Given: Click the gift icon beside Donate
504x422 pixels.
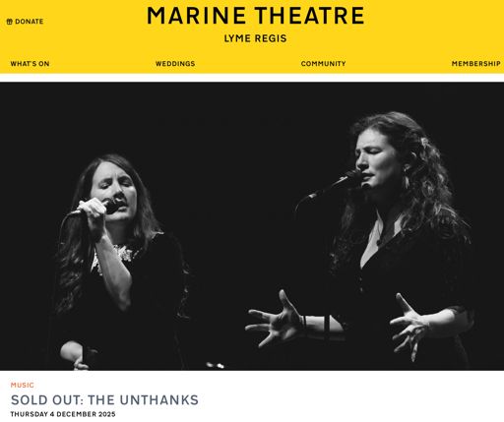Looking at the screenshot, I should pos(10,22).
